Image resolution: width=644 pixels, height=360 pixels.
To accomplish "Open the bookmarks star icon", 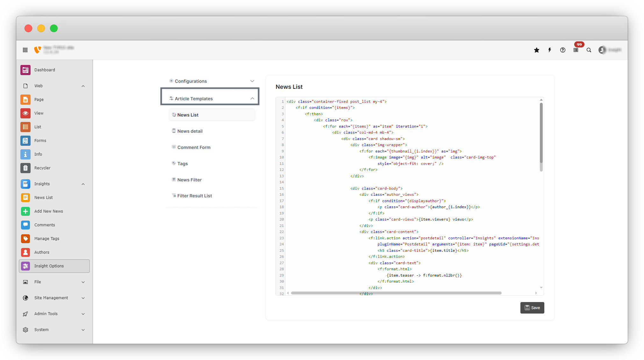I will (537, 50).
